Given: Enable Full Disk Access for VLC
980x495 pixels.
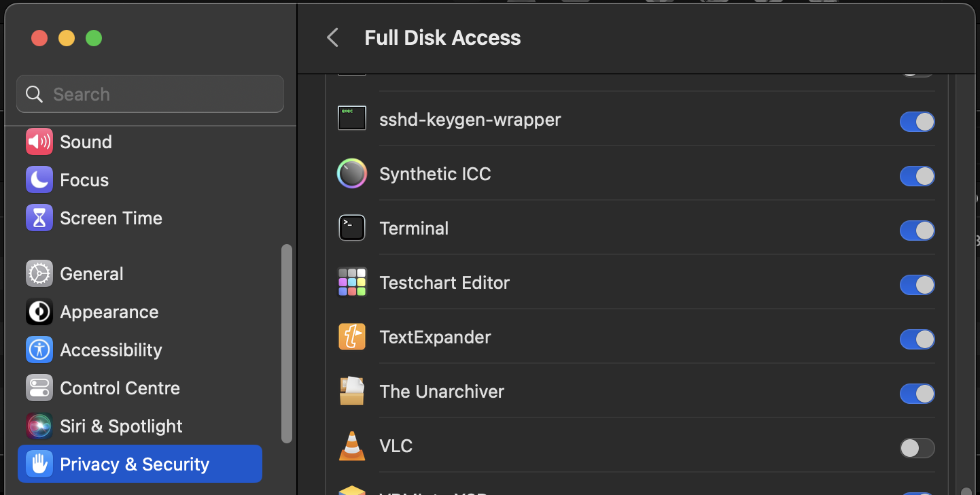Looking at the screenshot, I should pos(917,448).
